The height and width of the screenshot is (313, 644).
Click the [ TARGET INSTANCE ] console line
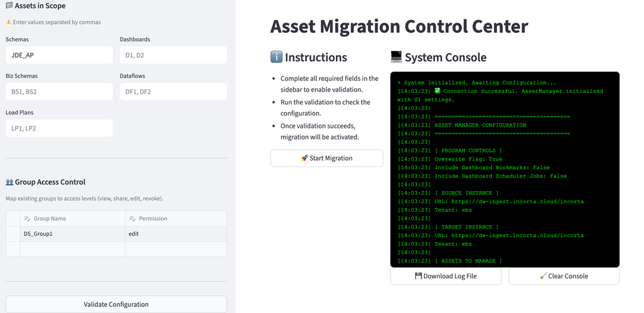[448, 227]
